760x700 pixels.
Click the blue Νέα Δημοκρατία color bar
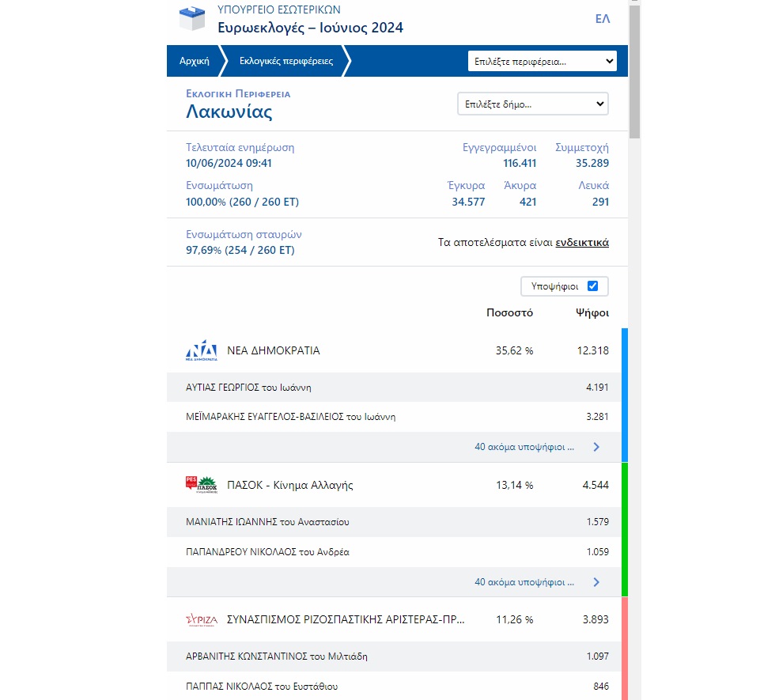click(x=625, y=395)
